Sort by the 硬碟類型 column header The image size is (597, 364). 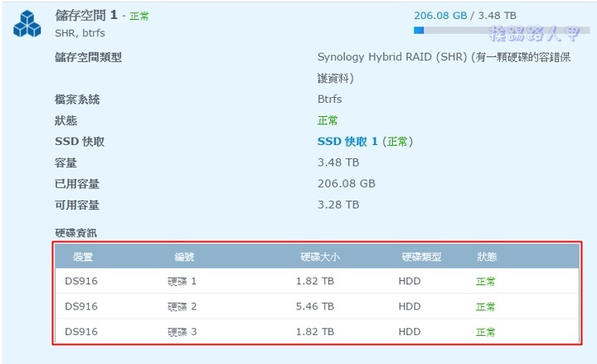pyautogui.click(x=421, y=257)
